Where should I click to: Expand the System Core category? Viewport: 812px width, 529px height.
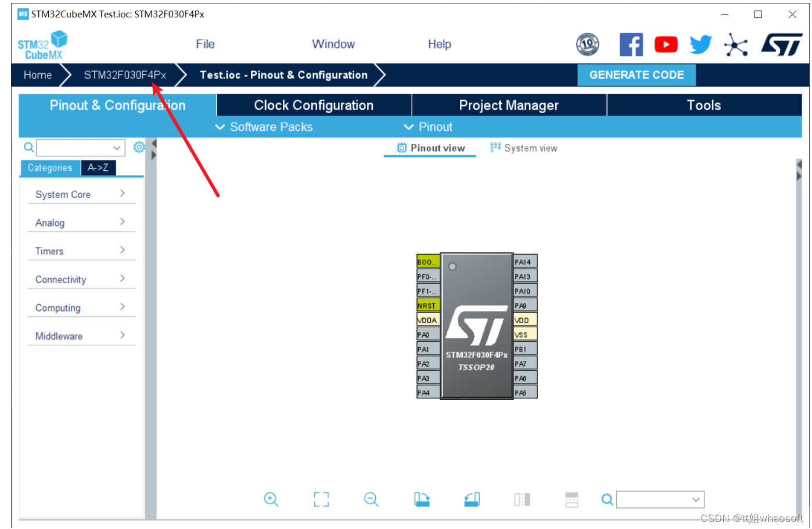pyautogui.click(x=81, y=194)
